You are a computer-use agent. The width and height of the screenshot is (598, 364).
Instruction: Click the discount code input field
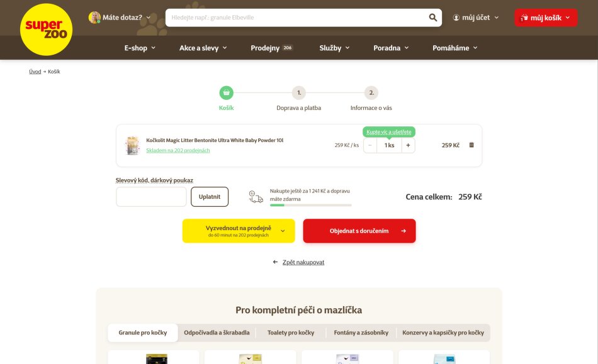coord(151,197)
